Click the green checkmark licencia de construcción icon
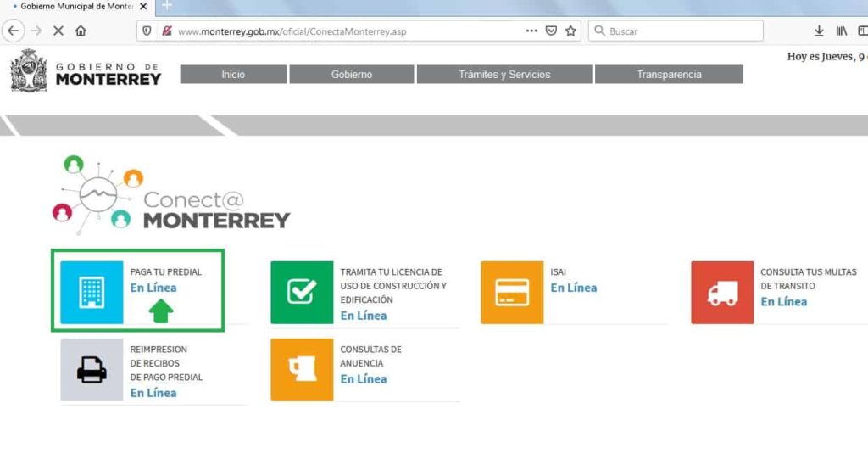This screenshot has height=459, width=868. point(303,292)
